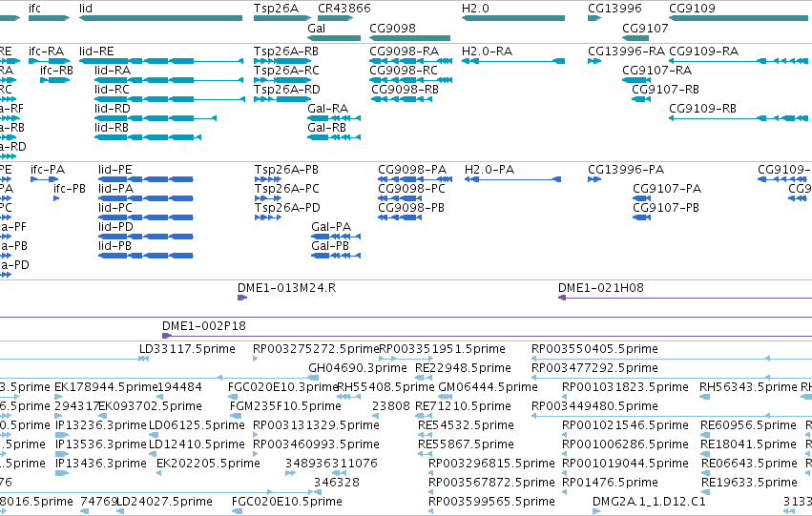Select the Gal-RB transcript label
Screen dimensions: 812x516
326,128
